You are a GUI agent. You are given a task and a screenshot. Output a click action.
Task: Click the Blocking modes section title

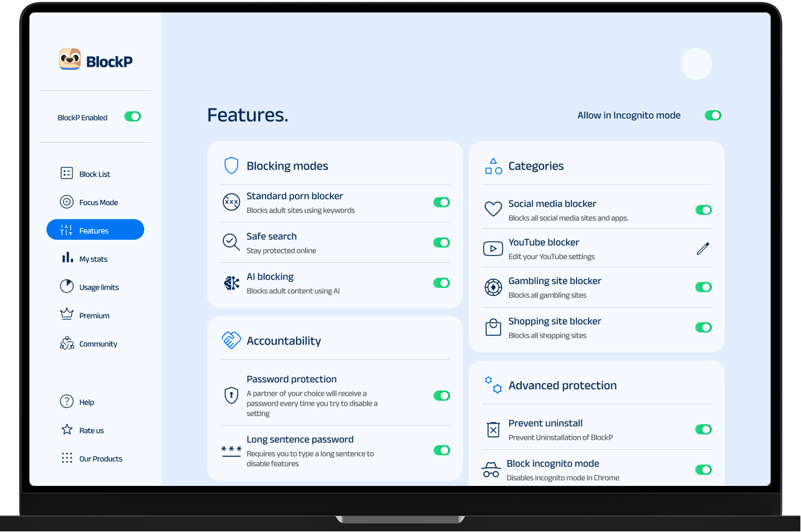[287, 166]
